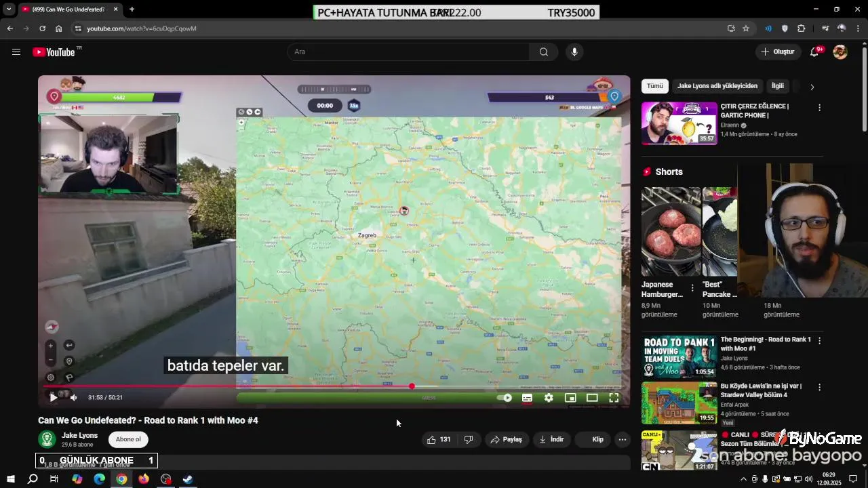The image size is (868, 488).
Task: Toggle the autoplay switch
Action: coord(505,398)
